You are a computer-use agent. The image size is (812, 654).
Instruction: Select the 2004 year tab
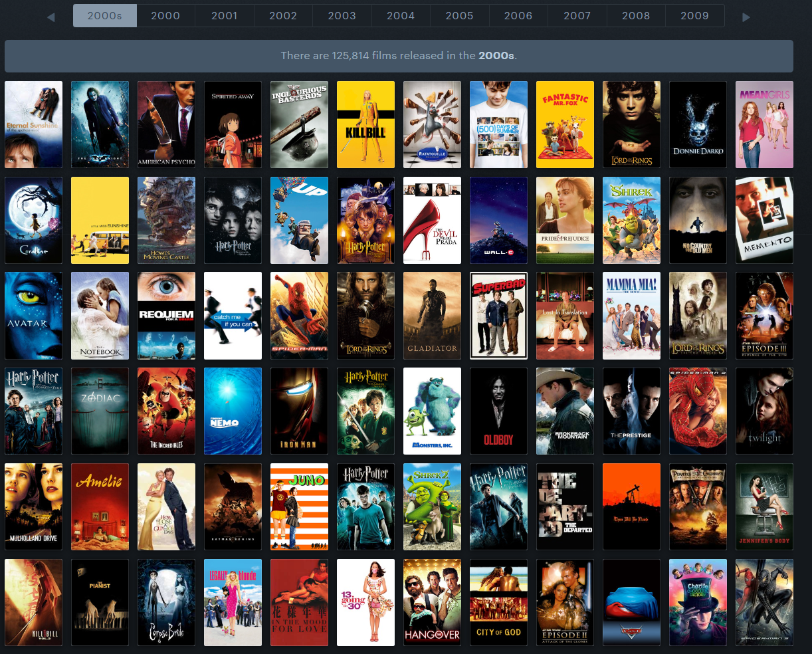point(401,16)
